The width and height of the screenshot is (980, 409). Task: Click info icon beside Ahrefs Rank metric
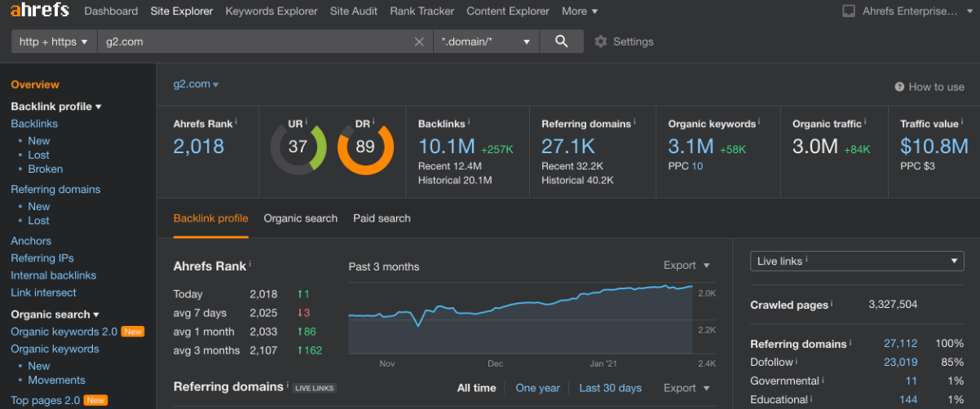236,122
